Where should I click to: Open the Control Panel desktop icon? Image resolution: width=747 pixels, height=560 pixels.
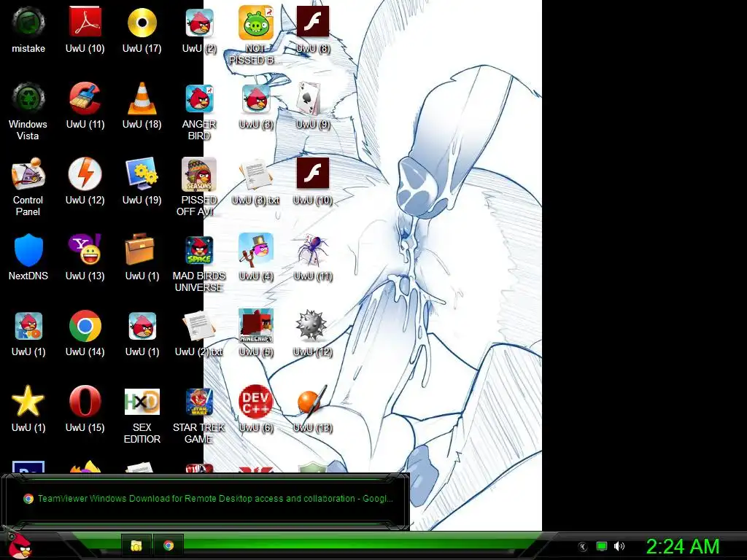point(28,187)
